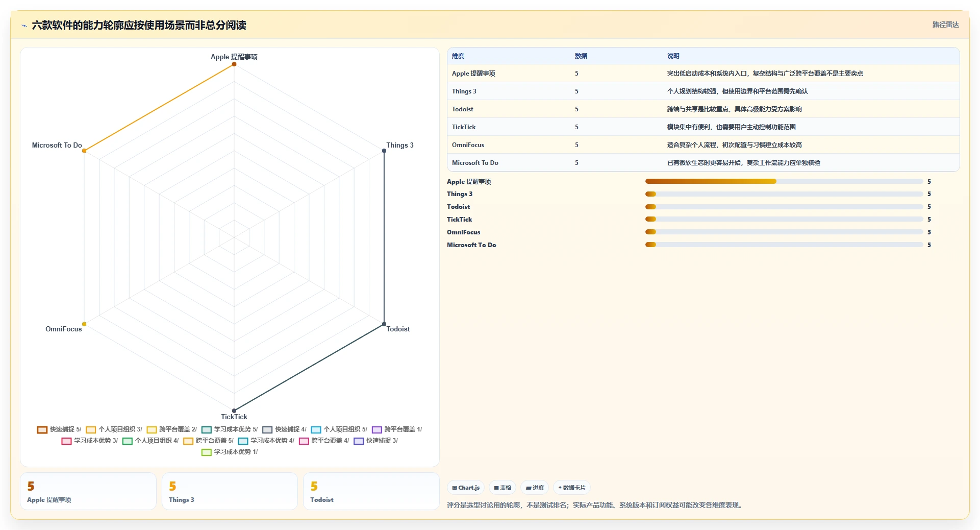The width and height of the screenshot is (980, 530).
Task: Click the Things 3 radar data point
Action: click(384, 151)
